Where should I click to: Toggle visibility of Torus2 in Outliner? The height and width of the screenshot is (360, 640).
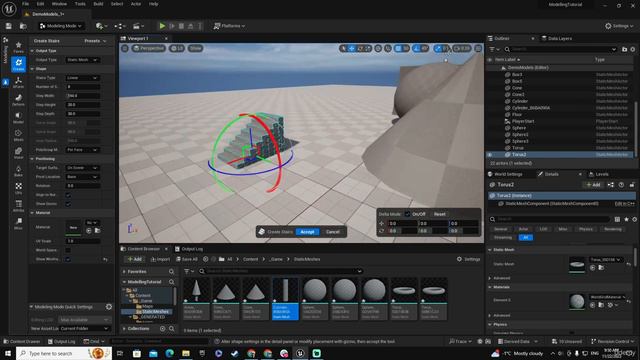coord(490,155)
